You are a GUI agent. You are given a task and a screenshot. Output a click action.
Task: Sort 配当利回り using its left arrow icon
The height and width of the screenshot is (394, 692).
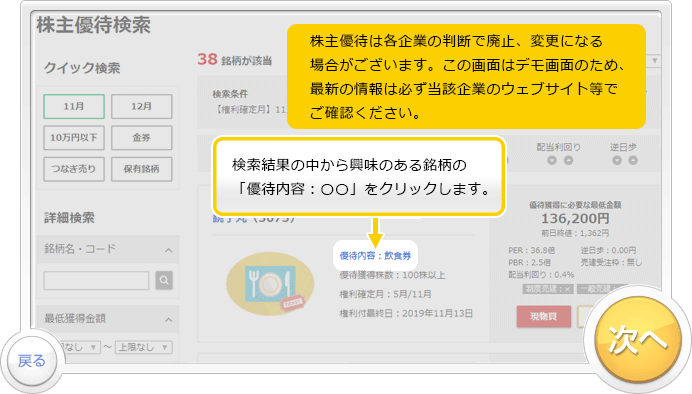(552, 160)
